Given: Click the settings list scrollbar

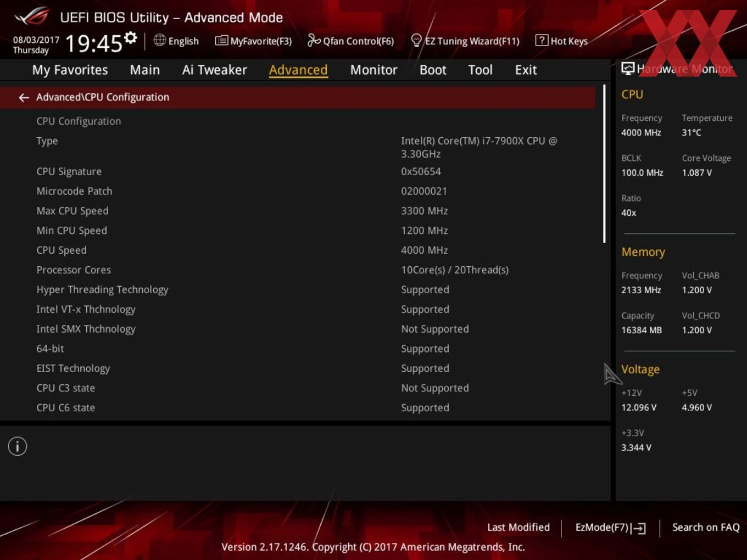Looking at the screenshot, I should pos(604,164).
